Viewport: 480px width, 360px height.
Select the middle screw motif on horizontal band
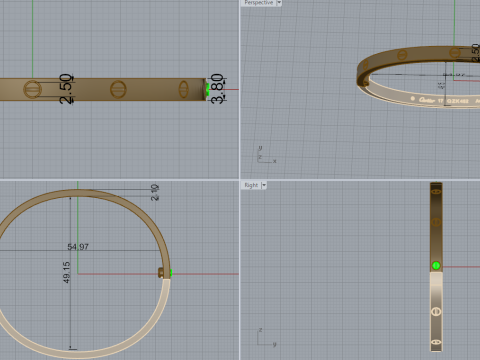[x=118, y=89]
